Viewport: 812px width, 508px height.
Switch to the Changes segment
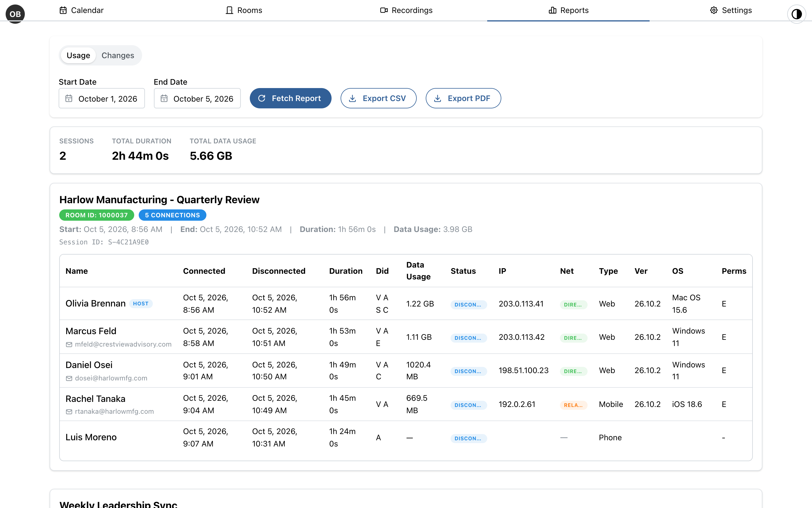pyautogui.click(x=118, y=55)
